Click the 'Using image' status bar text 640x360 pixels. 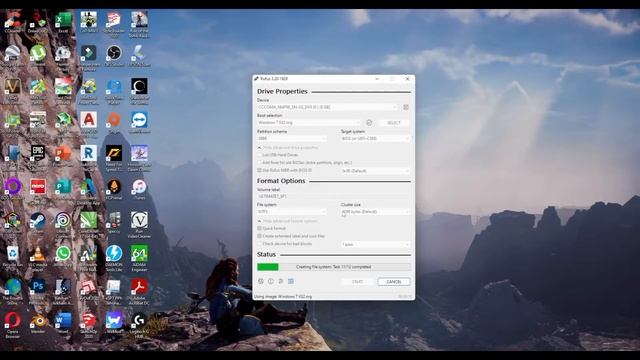pyautogui.click(x=283, y=297)
